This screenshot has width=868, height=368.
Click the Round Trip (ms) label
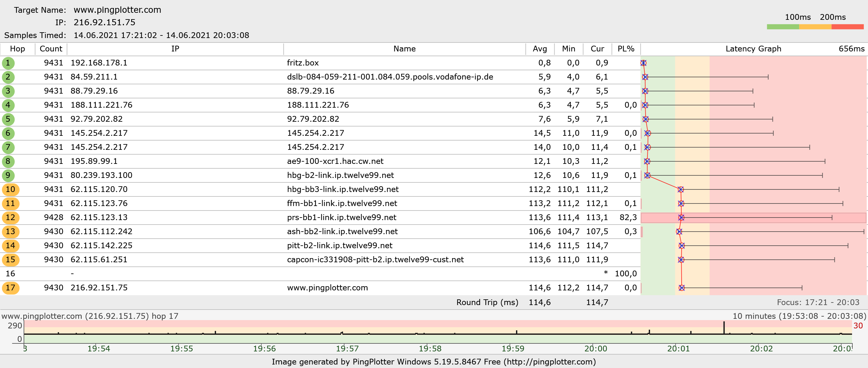487,302
